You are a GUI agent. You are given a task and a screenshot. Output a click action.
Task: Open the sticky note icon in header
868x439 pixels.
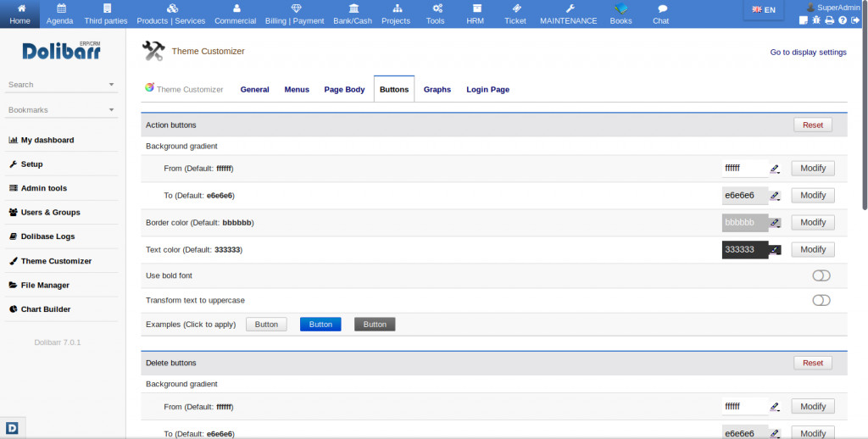pyautogui.click(x=804, y=20)
